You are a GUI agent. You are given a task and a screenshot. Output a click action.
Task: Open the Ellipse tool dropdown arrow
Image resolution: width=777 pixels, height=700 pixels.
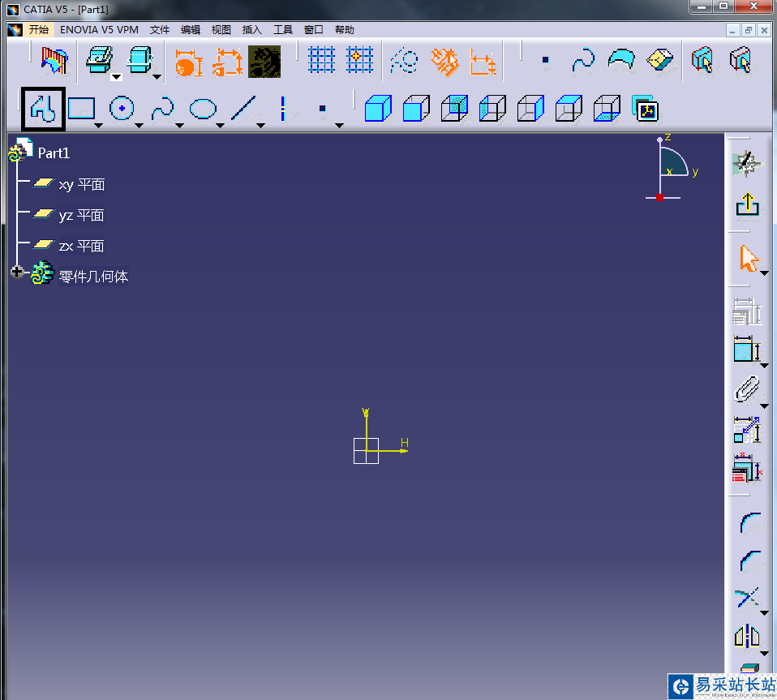221,126
